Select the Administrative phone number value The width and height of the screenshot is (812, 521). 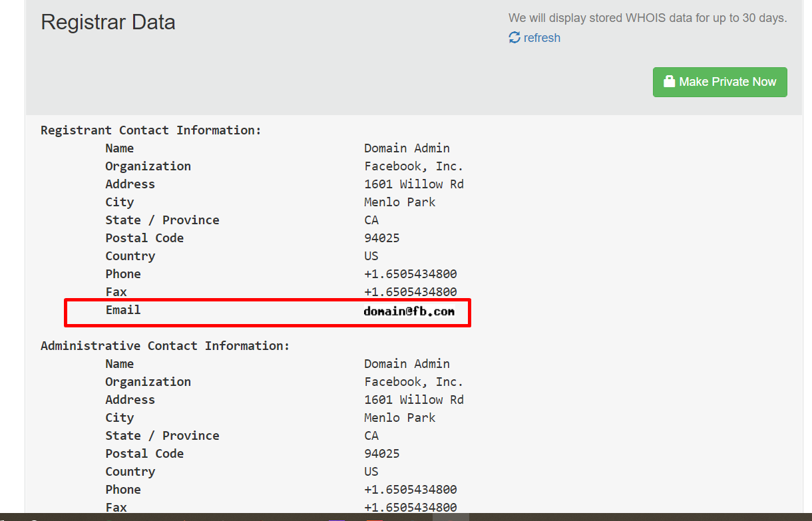coord(411,490)
